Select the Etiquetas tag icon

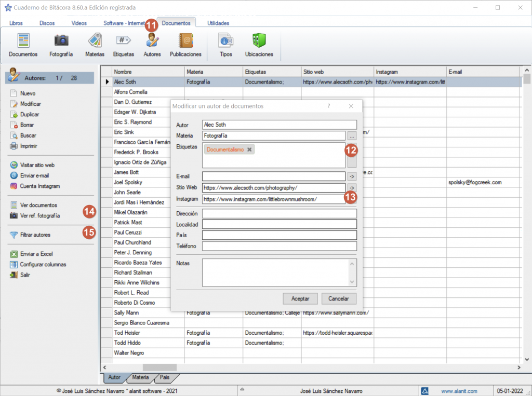pos(123,45)
